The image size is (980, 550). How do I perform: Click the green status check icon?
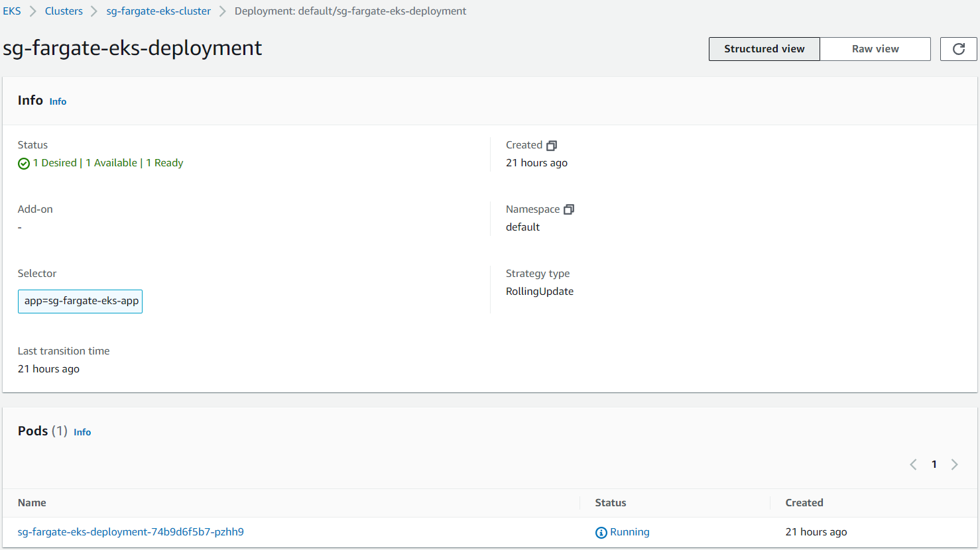click(24, 164)
